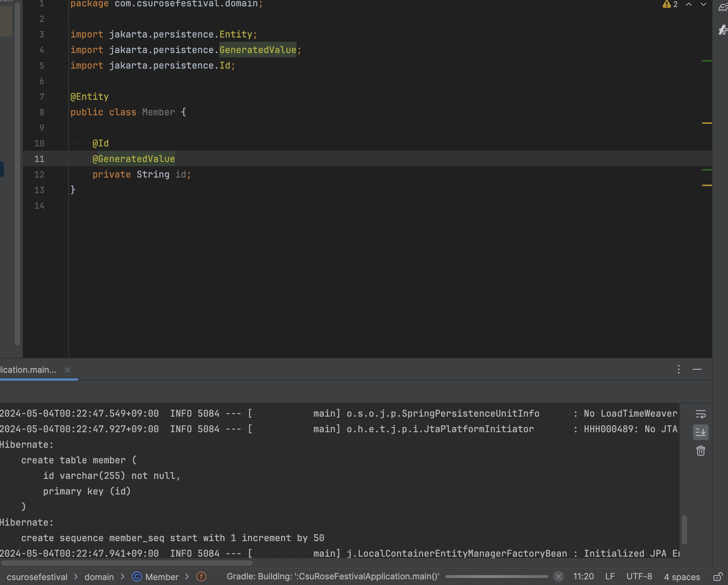Click the @Id annotation on line 10

point(100,143)
